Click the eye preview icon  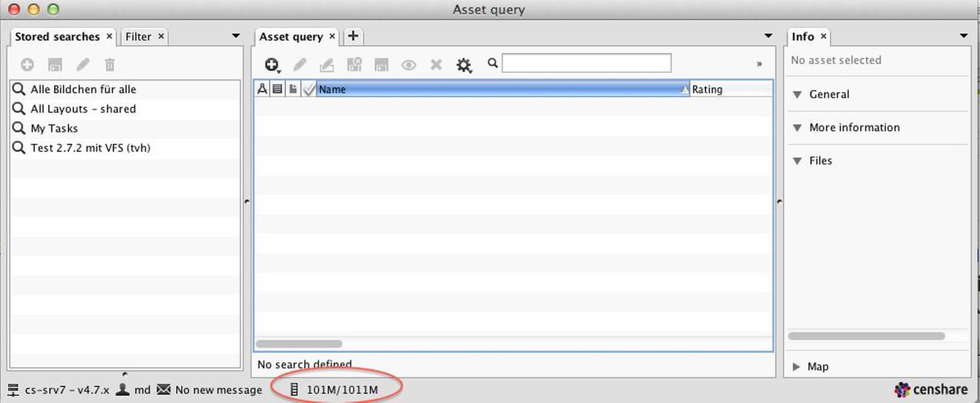click(408, 65)
